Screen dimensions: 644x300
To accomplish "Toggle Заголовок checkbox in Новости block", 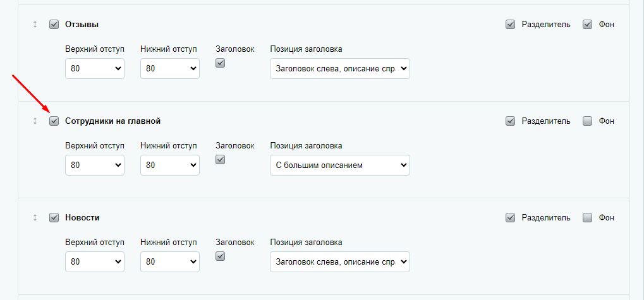I will point(220,256).
